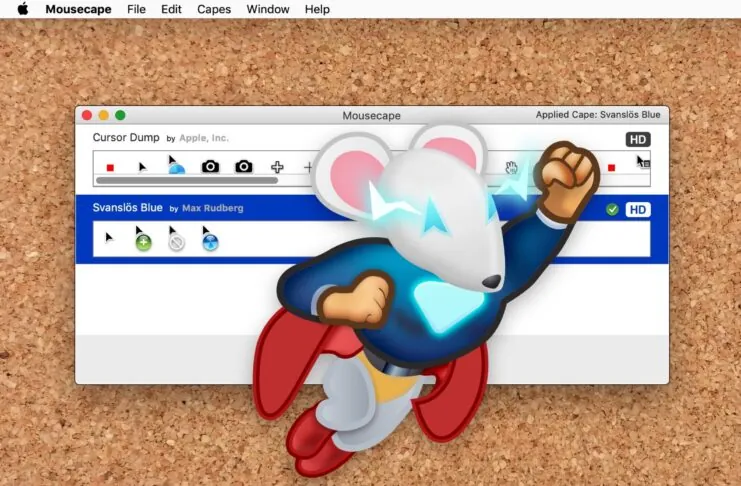Open the Help menu
The image size is (741, 486).
[x=317, y=9]
